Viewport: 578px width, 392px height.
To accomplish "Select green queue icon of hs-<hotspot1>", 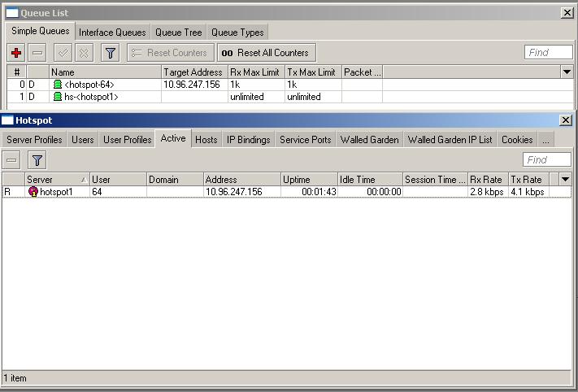I will [58, 97].
